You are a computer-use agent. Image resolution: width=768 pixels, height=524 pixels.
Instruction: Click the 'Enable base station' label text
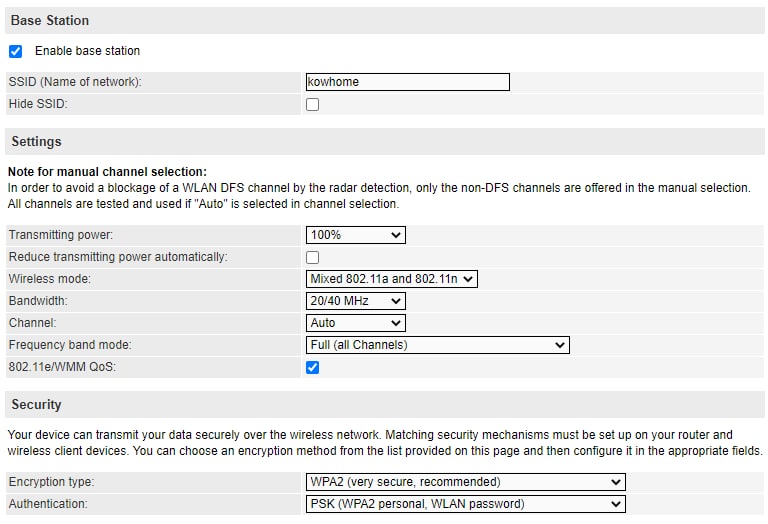(87, 51)
